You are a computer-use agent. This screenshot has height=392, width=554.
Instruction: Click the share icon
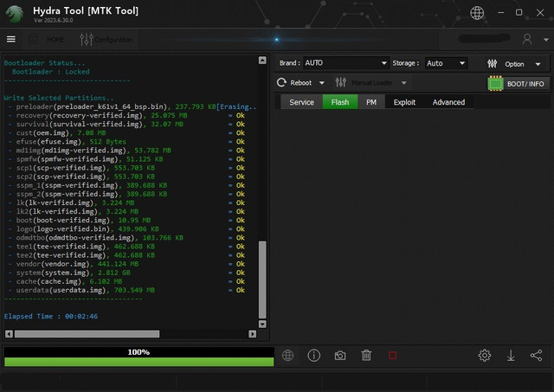tap(536, 356)
